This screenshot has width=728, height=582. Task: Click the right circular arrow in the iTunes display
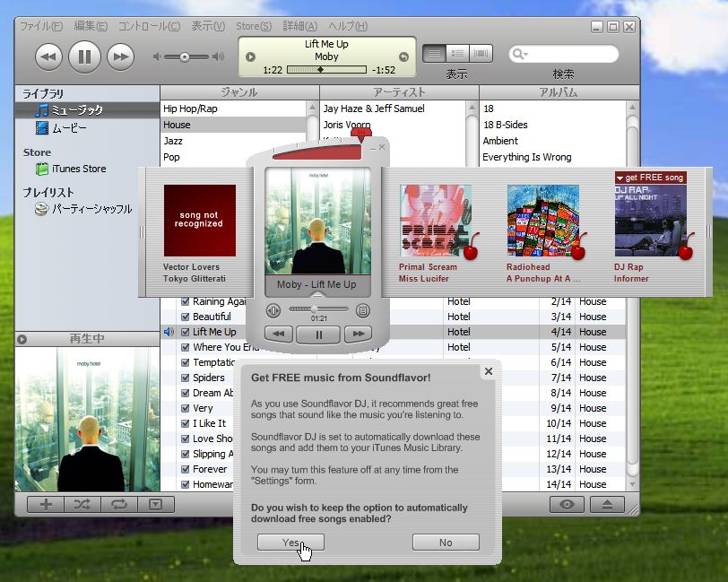click(x=404, y=56)
